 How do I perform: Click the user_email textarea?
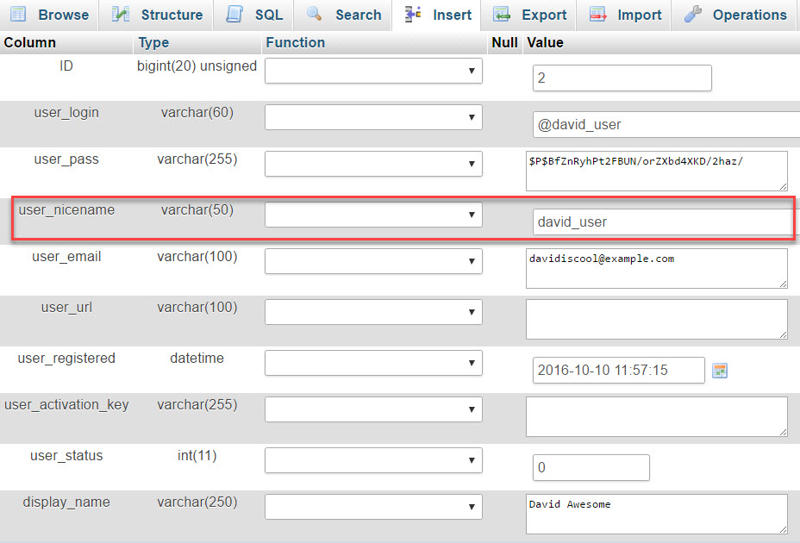(x=657, y=268)
